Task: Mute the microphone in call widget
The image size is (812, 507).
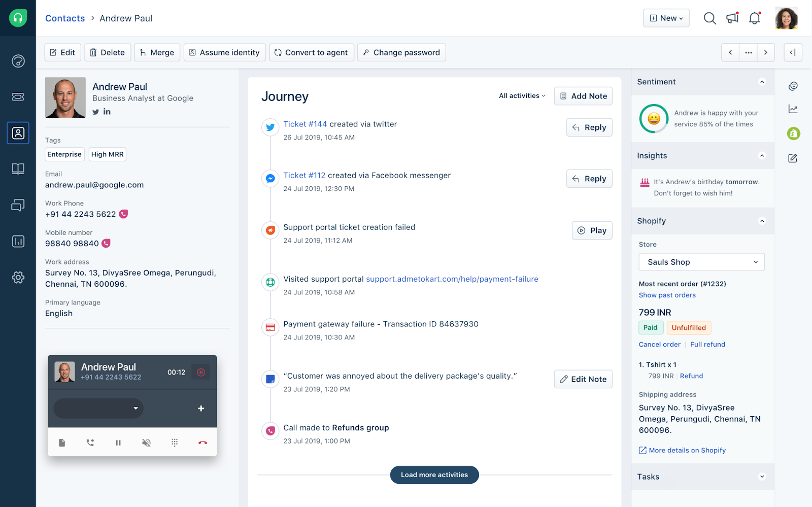Action: tap(146, 443)
